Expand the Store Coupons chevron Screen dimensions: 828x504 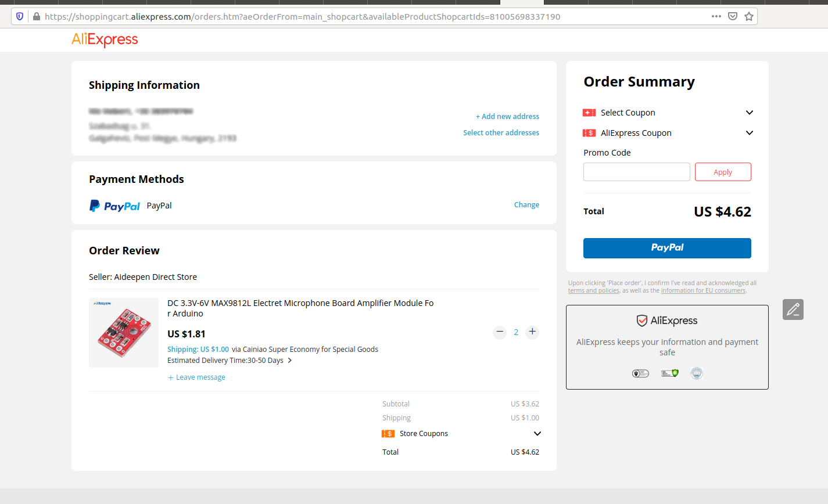537,434
